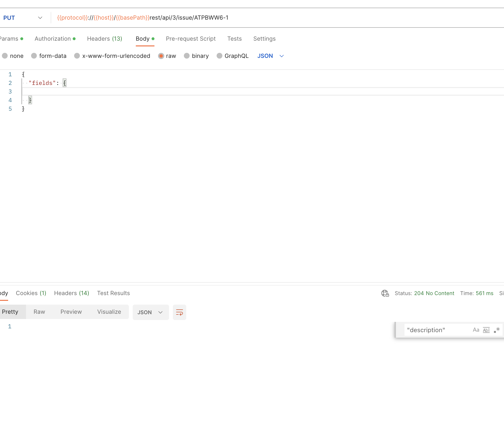504x429 pixels.
Task: Switch to the Raw response view
Action: point(39,312)
